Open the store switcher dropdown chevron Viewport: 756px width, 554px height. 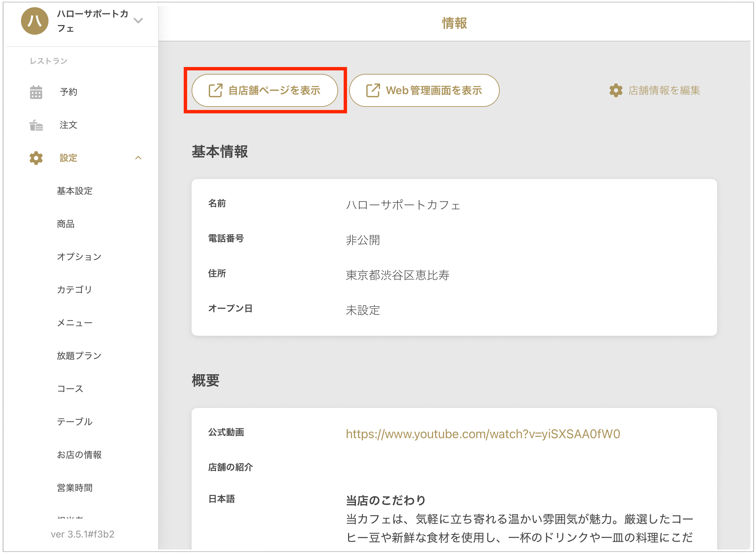pos(138,21)
